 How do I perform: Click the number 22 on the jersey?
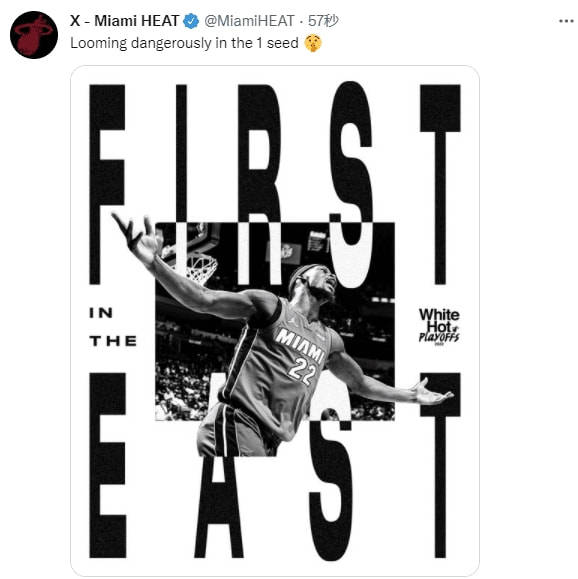click(x=302, y=370)
